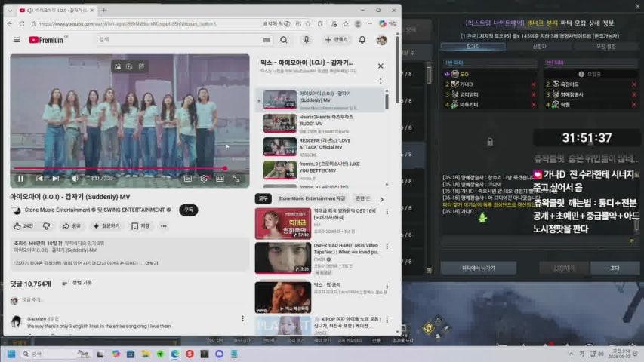Screen dimensions: 644x362
Task: Open a new browser tab with plus
Action: (x=104, y=10)
